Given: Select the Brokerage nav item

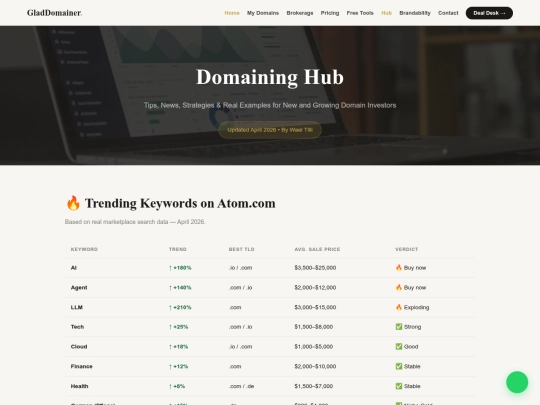Looking at the screenshot, I should coord(300,13).
